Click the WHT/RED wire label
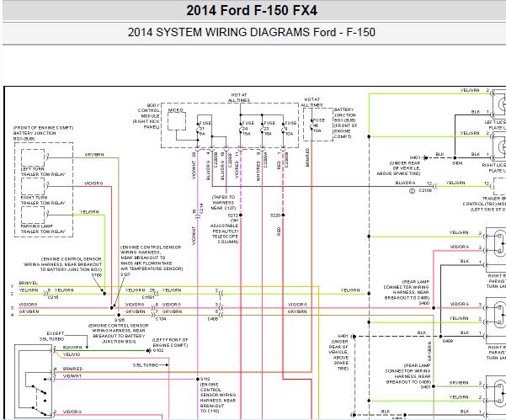 tap(258, 171)
